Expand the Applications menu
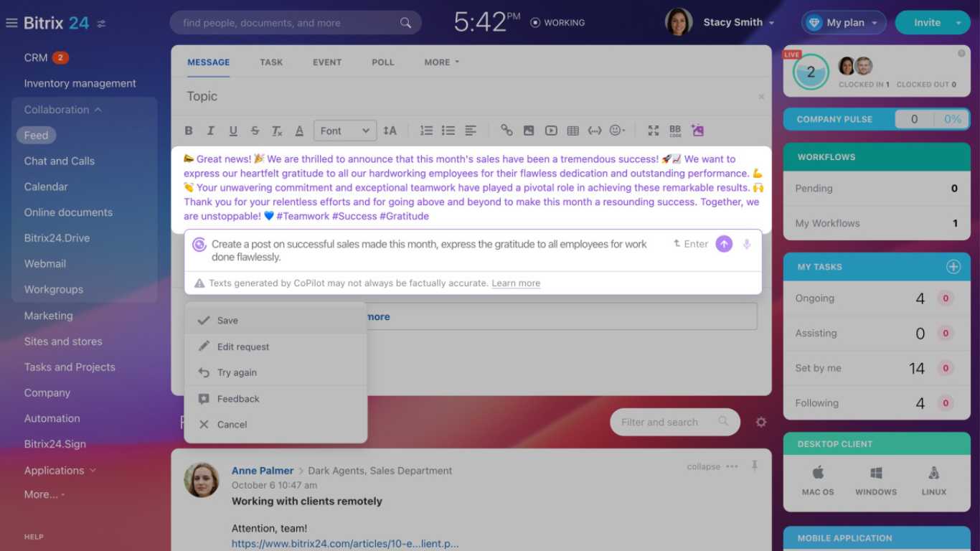 [x=60, y=471]
